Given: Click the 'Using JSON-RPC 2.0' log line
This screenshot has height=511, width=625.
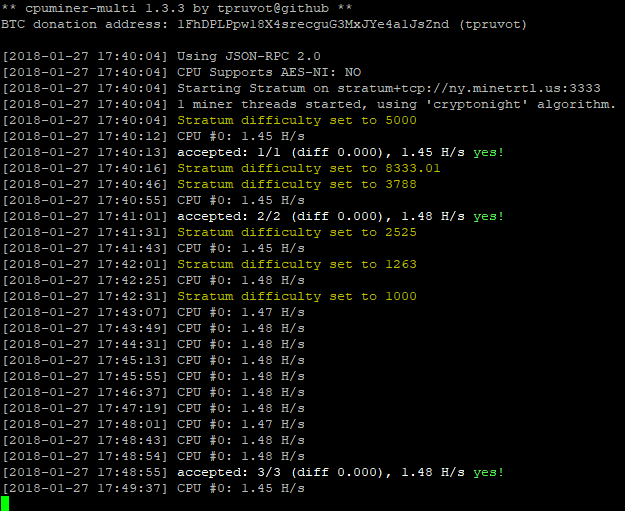Looking at the screenshot, I should tap(161, 56).
